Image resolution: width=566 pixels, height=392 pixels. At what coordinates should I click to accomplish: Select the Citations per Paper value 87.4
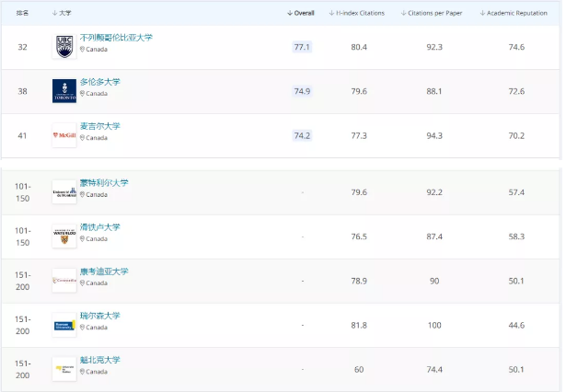[x=434, y=236]
